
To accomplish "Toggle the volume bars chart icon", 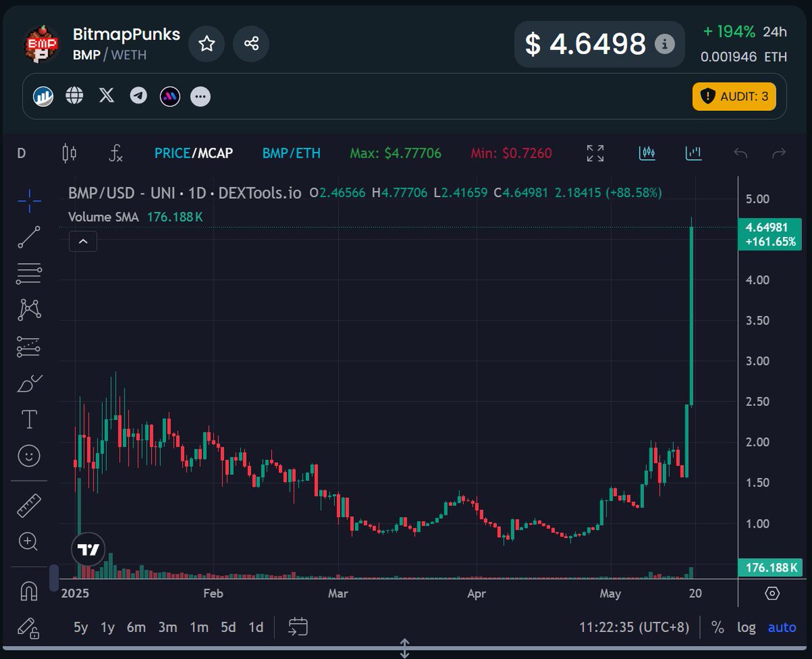I will (693, 153).
